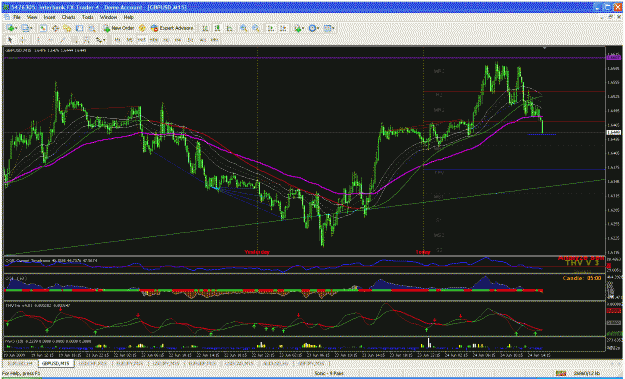Show the Market Watch window
Screen dimensions: 625x379
pyautogui.click(x=43, y=28)
